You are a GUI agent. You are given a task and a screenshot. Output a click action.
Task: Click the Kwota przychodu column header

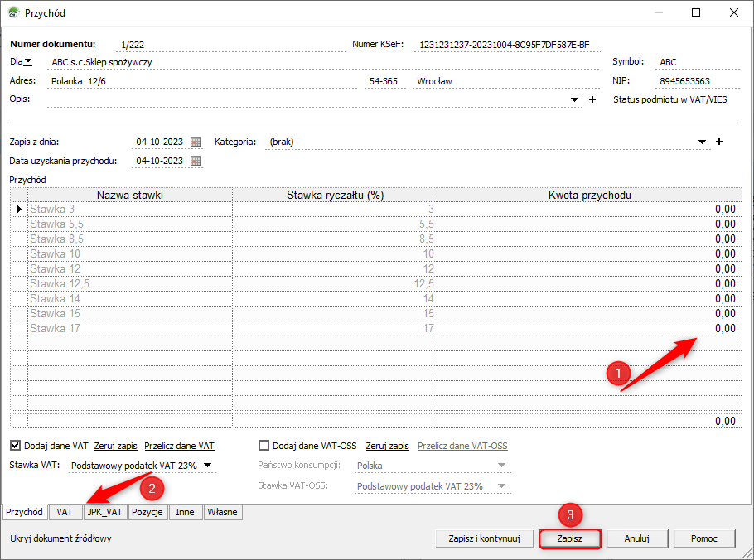[x=590, y=195]
